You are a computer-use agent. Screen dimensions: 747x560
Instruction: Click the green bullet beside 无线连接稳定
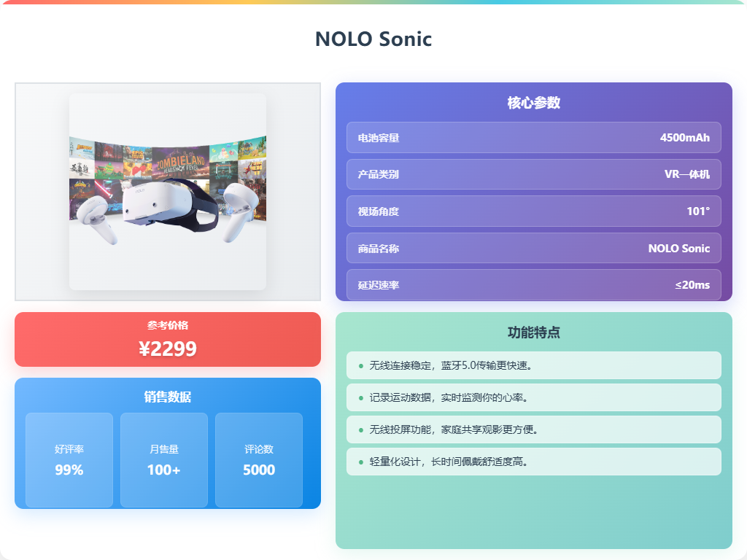click(x=360, y=366)
